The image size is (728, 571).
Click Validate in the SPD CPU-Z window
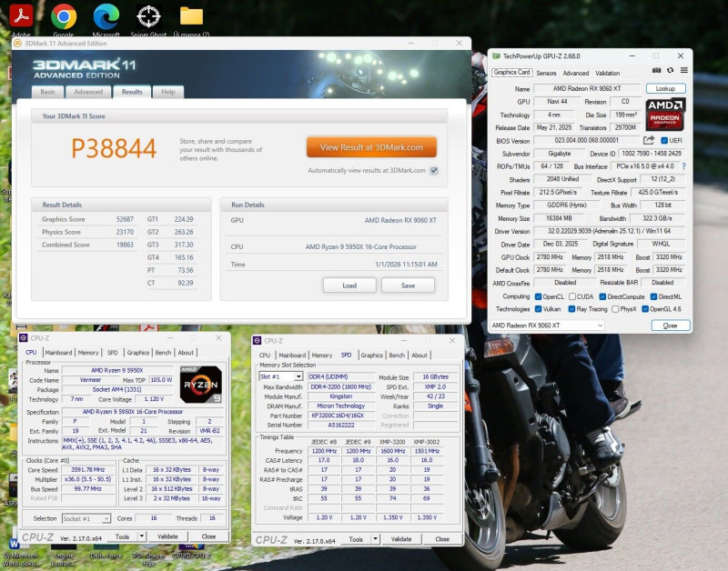[x=401, y=539]
